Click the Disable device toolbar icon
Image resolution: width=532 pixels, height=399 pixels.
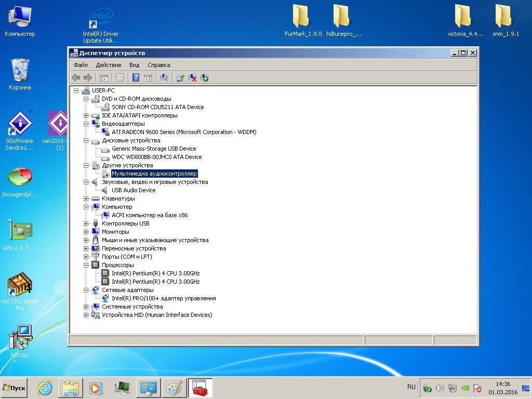pos(204,78)
